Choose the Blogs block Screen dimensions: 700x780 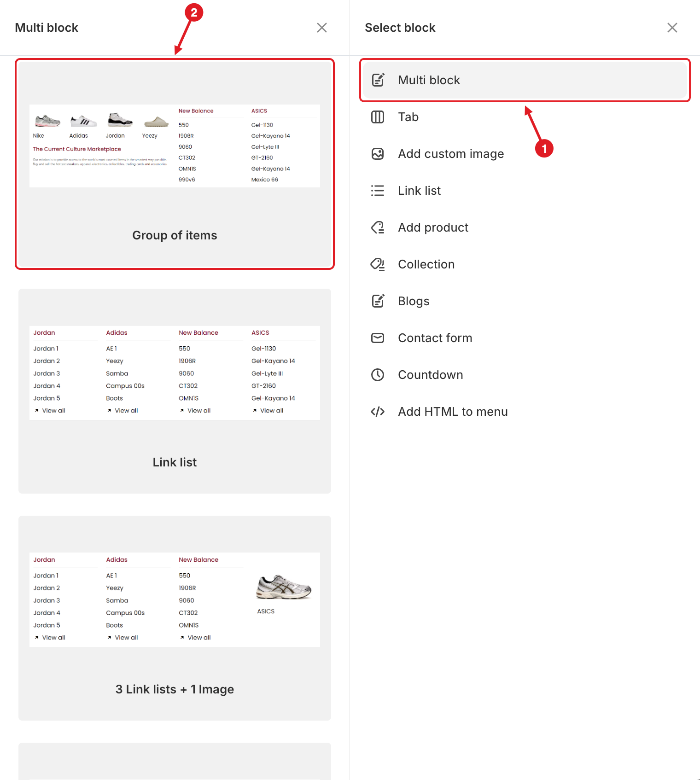[525, 301]
